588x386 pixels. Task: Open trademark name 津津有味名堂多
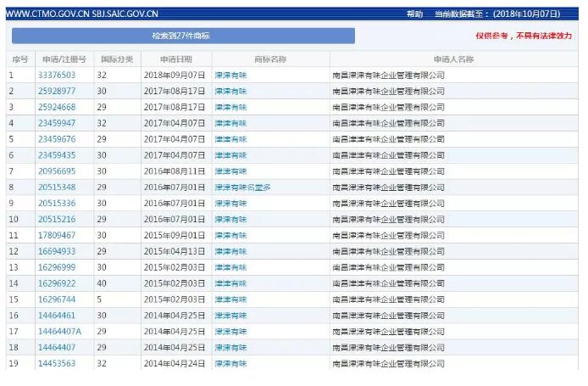[242, 187]
